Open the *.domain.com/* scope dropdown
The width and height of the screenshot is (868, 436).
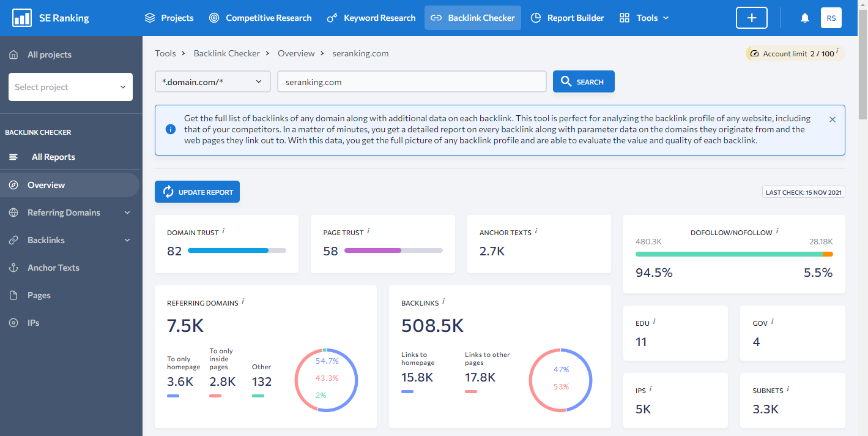213,81
